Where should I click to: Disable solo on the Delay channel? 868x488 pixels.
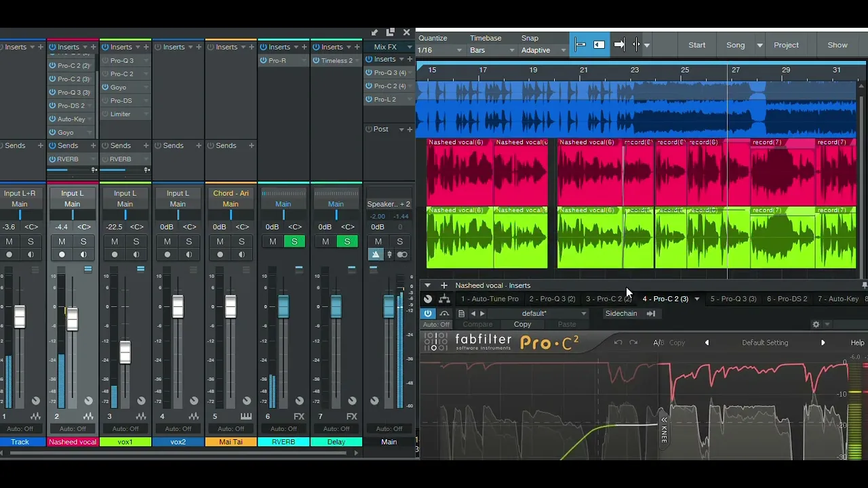[347, 242]
